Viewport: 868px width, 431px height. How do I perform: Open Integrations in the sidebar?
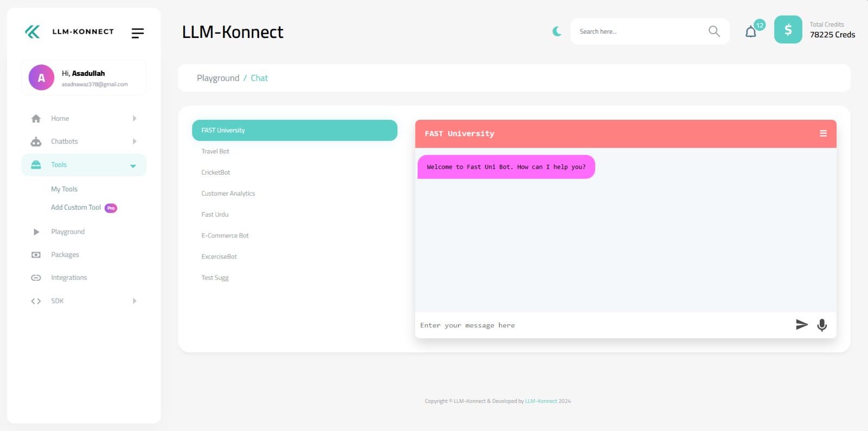coord(69,278)
